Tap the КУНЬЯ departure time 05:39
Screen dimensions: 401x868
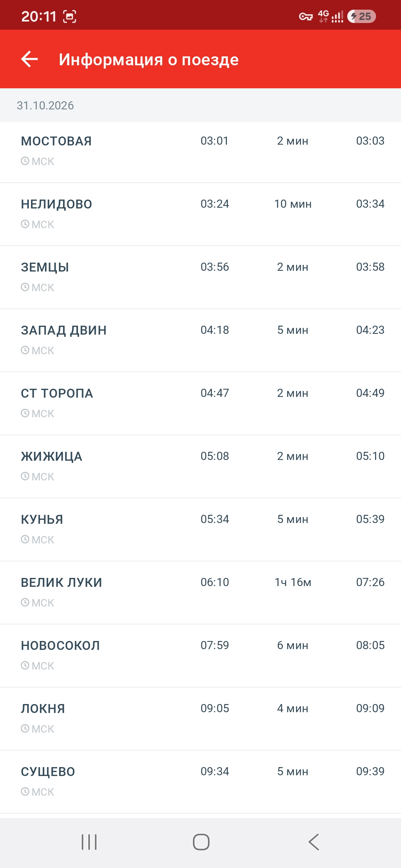click(x=370, y=519)
